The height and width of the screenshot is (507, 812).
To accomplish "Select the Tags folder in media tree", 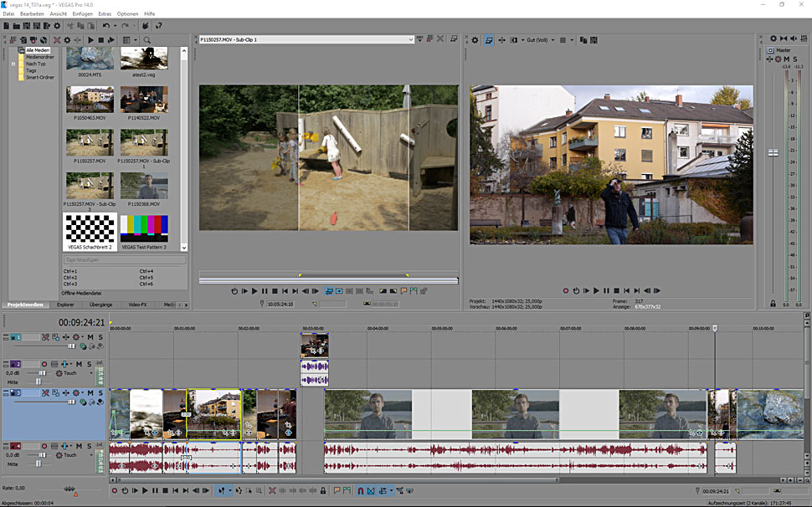I will pos(31,70).
